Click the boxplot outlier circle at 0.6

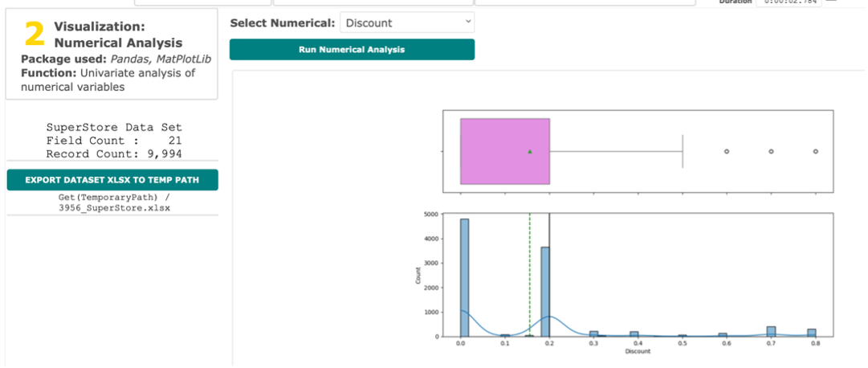click(726, 151)
